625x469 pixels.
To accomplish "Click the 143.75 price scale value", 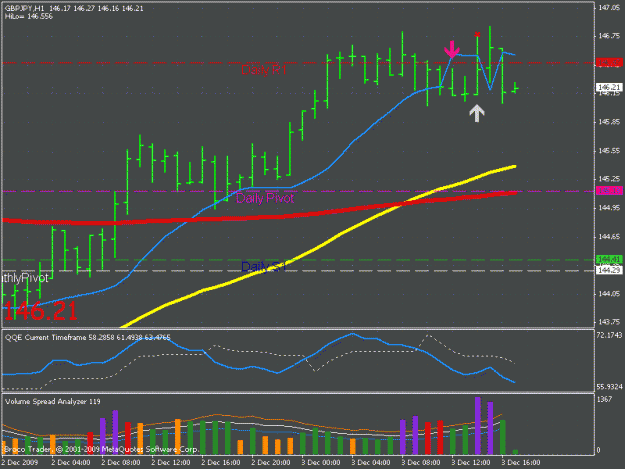I will coord(609,322).
